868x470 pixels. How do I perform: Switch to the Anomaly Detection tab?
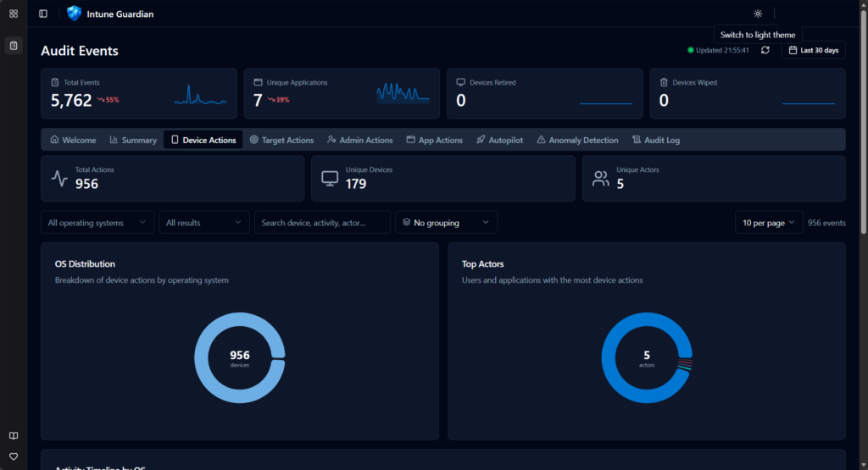(x=576, y=140)
